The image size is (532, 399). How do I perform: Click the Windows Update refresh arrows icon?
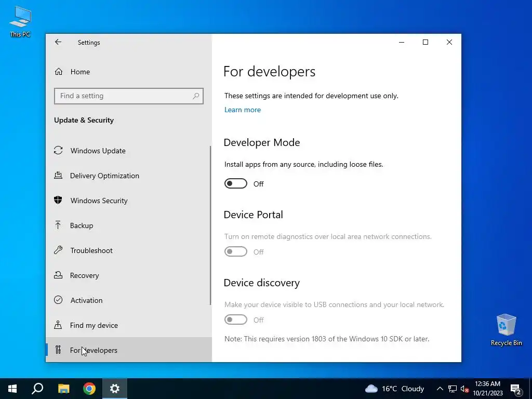[58, 150]
